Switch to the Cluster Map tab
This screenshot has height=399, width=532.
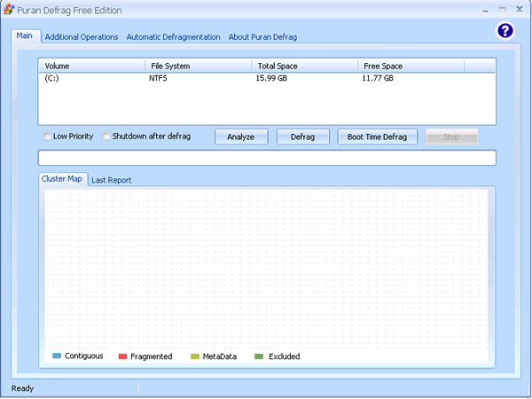62,179
